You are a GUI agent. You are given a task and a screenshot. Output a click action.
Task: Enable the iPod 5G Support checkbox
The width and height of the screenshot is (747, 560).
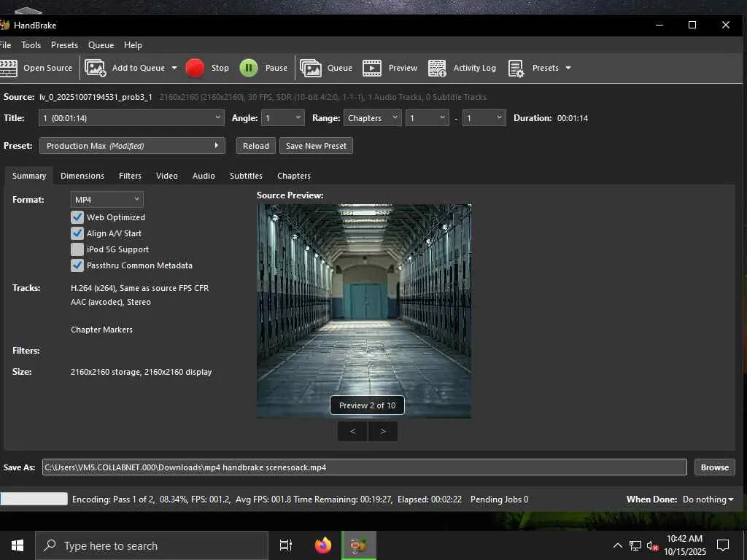pos(77,249)
